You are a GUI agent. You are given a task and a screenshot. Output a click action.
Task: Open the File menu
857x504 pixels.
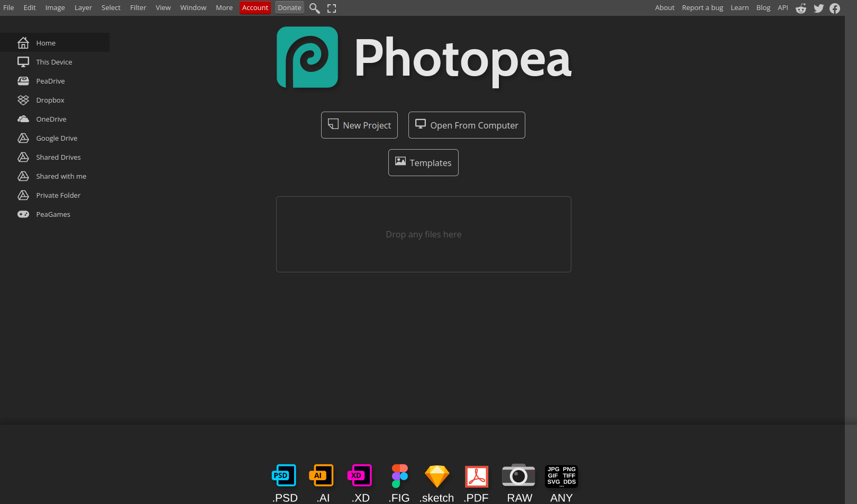tap(8, 7)
